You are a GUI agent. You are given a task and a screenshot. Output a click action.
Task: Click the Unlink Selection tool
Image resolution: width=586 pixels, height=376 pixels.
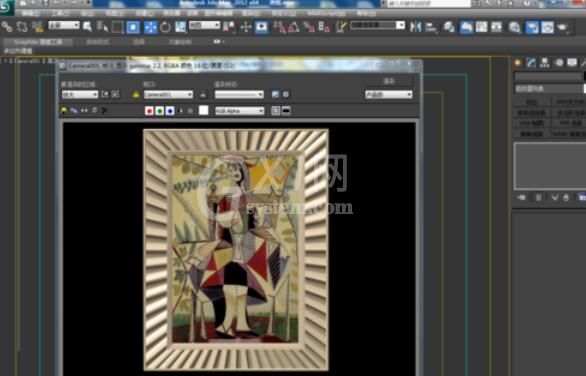[22, 27]
